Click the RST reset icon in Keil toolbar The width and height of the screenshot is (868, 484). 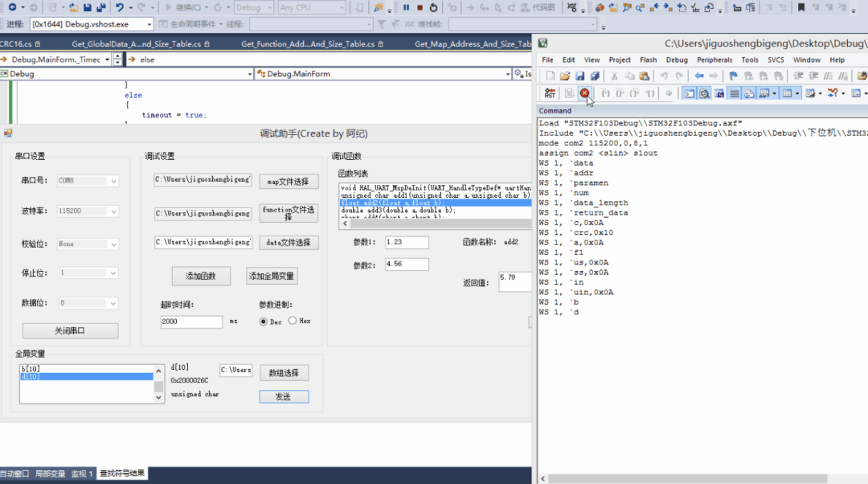(549, 92)
